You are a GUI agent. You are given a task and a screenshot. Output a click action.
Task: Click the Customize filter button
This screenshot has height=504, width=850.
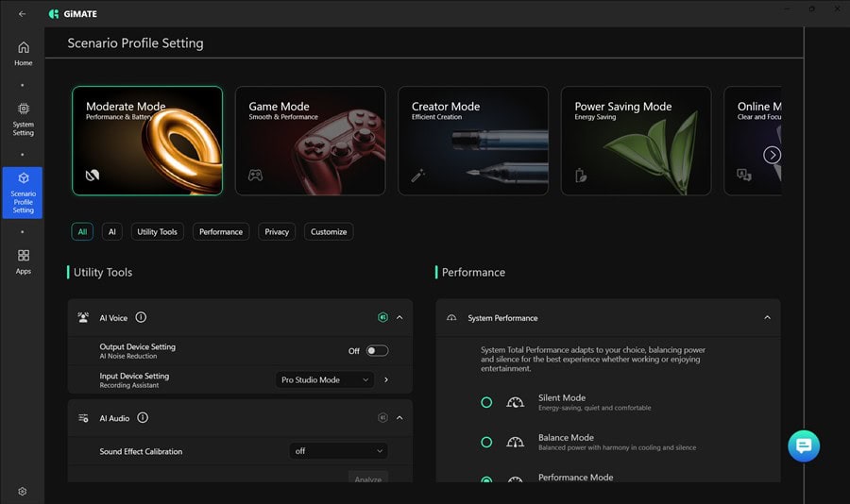pyautogui.click(x=329, y=231)
